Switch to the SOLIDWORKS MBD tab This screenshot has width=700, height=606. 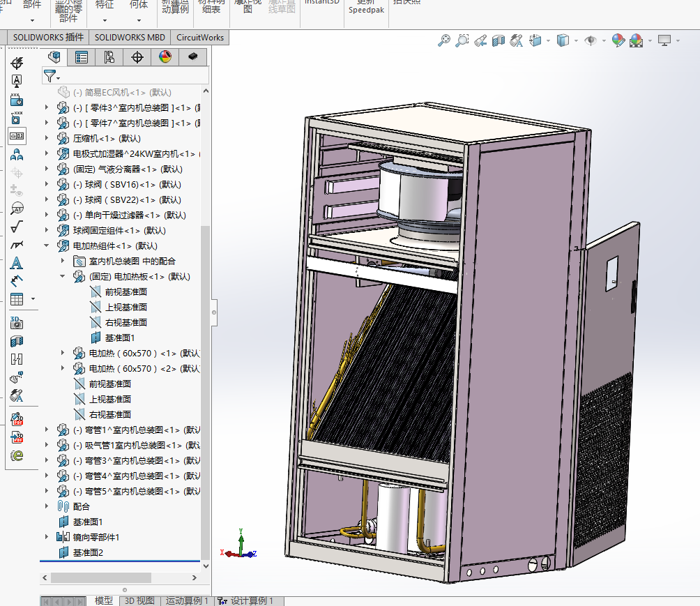(130, 37)
